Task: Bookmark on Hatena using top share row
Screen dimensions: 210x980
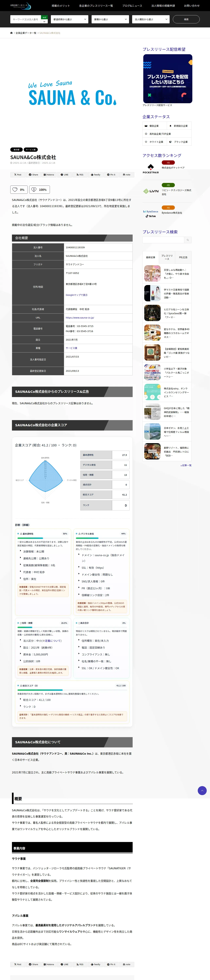Action: point(49,175)
